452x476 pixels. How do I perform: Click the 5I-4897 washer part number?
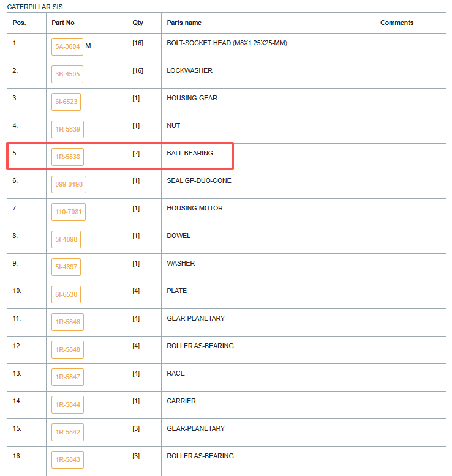coord(66,267)
